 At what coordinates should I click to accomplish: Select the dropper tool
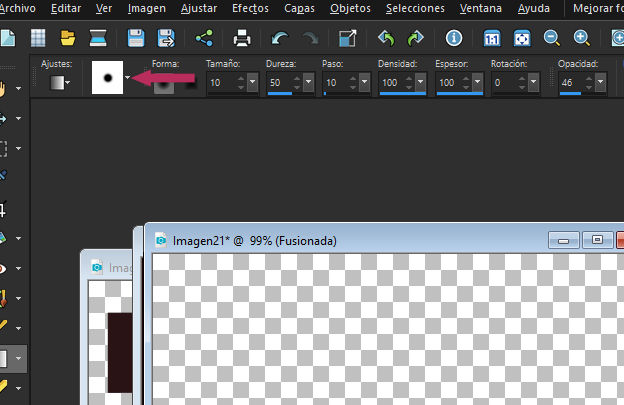click(3, 175)
